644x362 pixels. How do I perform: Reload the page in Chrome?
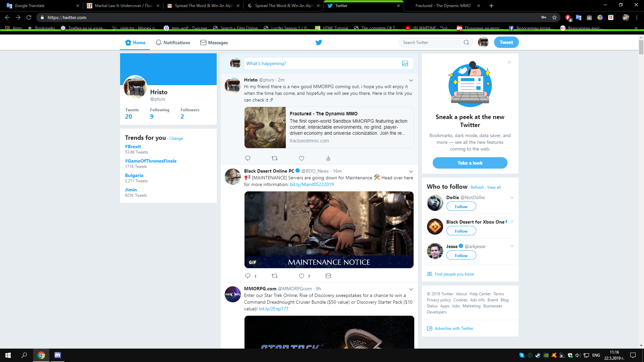(x=29, y=17)
